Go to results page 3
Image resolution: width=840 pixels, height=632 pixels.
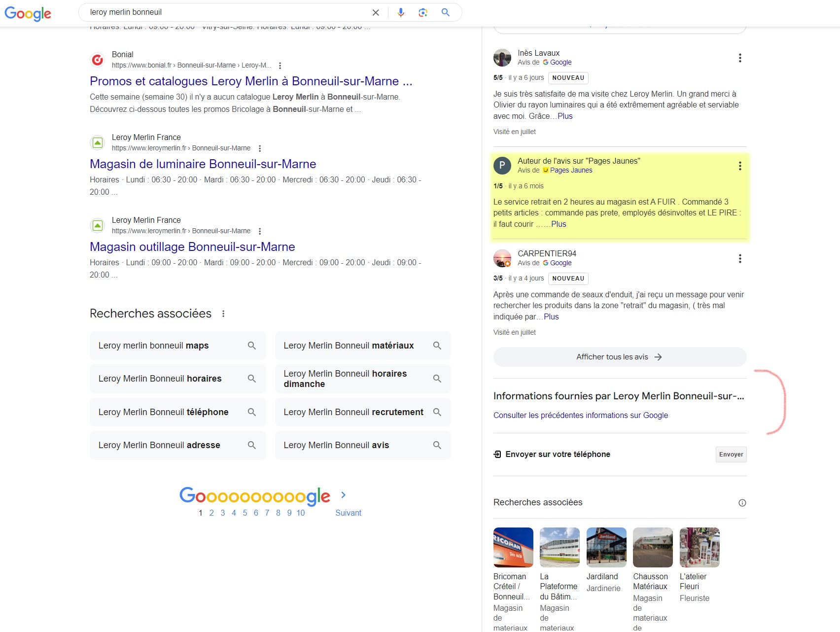[223, 513]
